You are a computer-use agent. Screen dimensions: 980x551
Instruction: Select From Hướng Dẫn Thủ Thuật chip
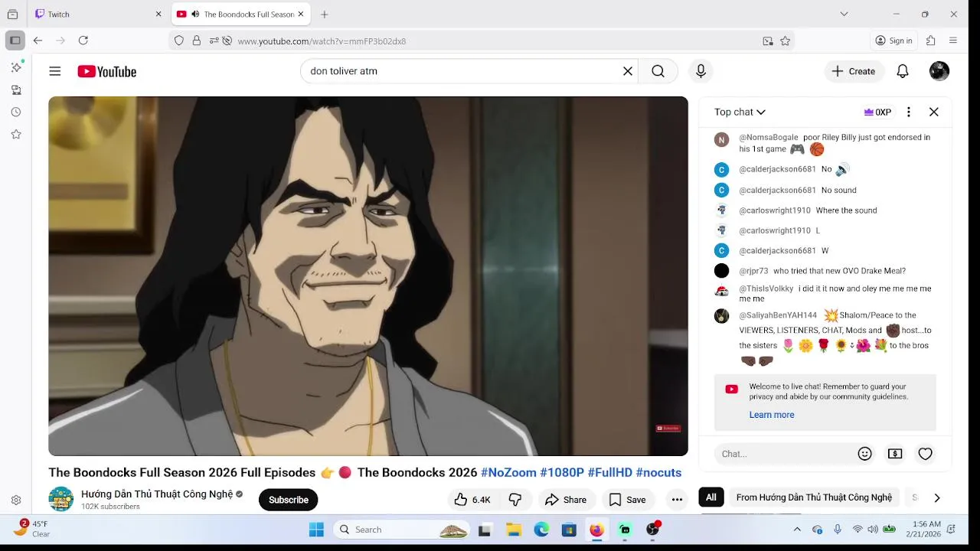[814, 497]
